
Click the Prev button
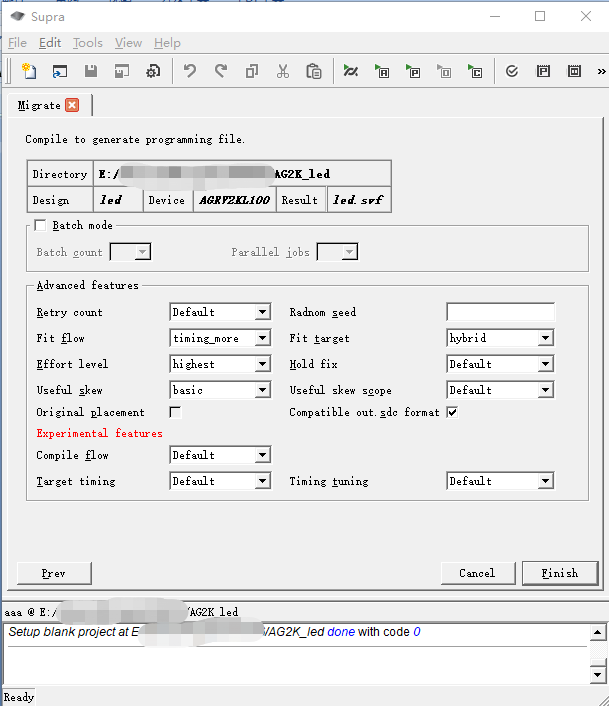click(54, 573)
